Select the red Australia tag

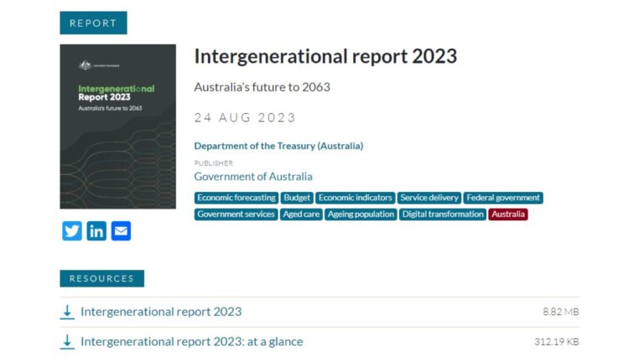click(508, 215)
